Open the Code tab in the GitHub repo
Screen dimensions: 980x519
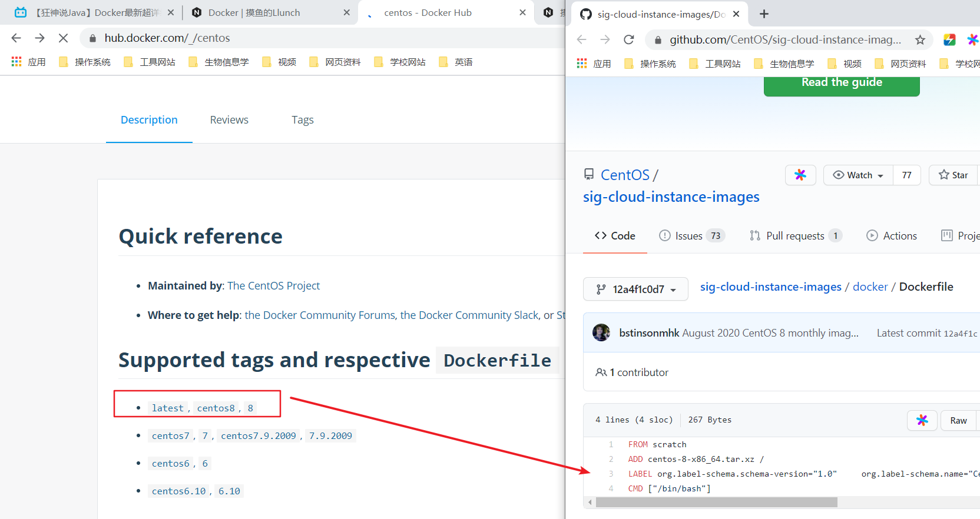pyautogui.click(x=615, y=236)
